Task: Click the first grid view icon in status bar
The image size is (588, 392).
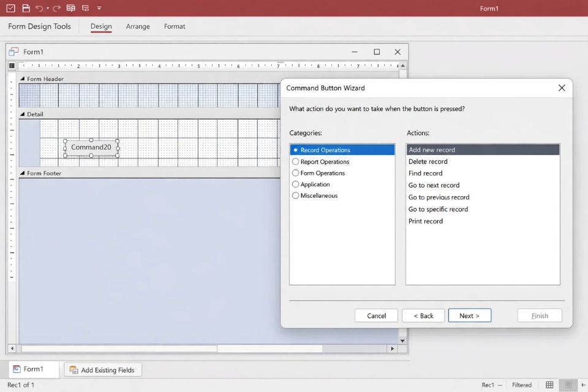Action: 549,385
